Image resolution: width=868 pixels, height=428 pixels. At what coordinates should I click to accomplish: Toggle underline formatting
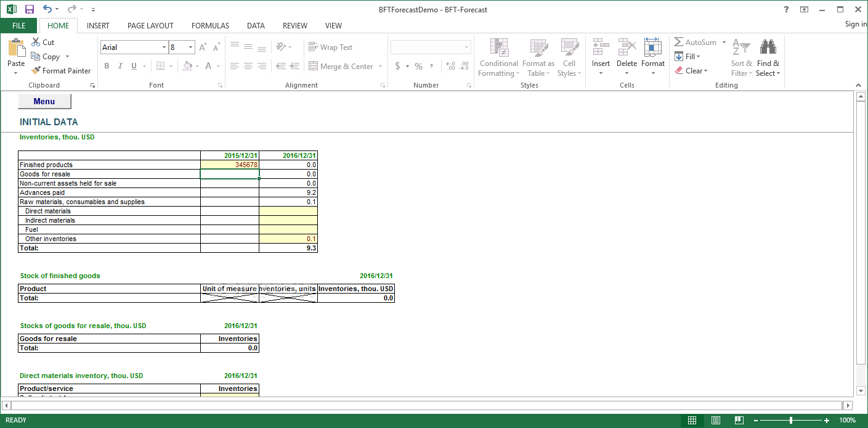[134, 66]
